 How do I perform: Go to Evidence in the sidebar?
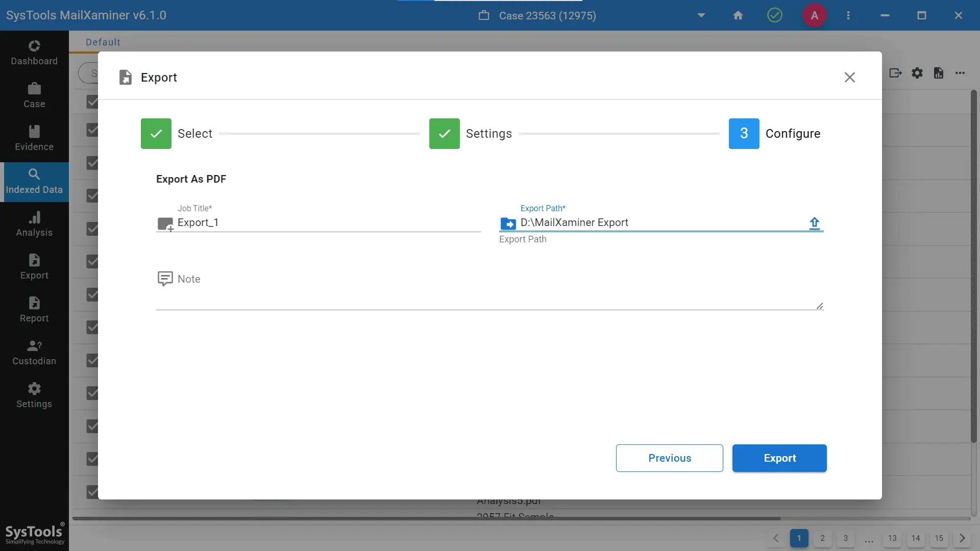pos(34,138)
